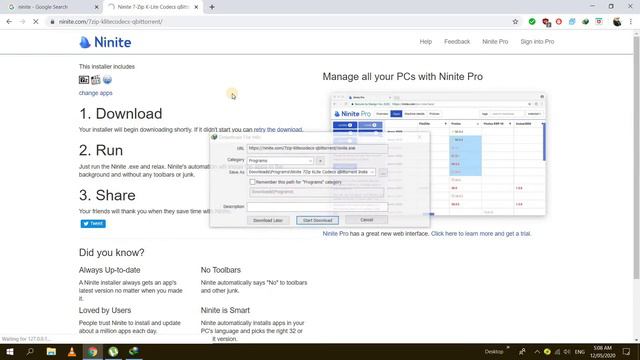Click the change apps link
640x360 pixels.
click(x=96, y=93)
